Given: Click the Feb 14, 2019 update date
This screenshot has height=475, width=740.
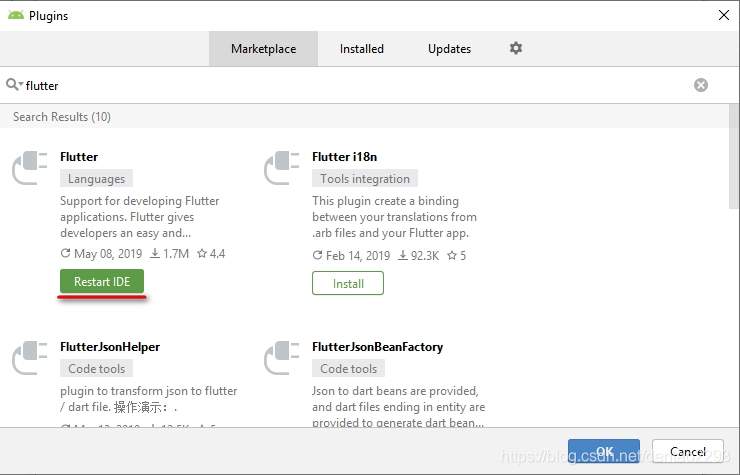Looking at the screenshot, I should 351,255.
